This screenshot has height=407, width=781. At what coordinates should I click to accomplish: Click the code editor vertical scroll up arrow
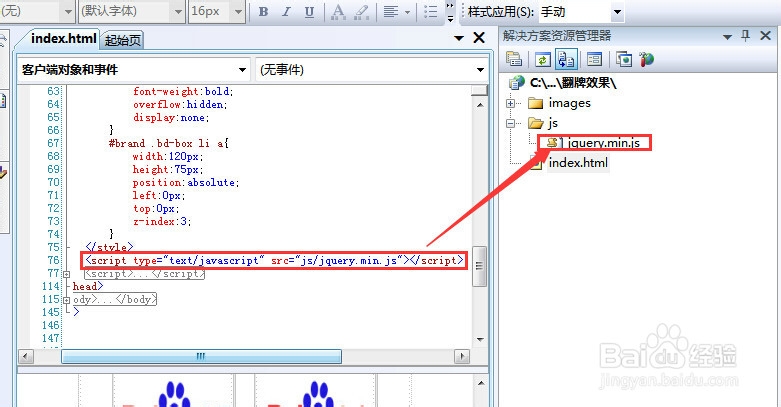[480, 105]
